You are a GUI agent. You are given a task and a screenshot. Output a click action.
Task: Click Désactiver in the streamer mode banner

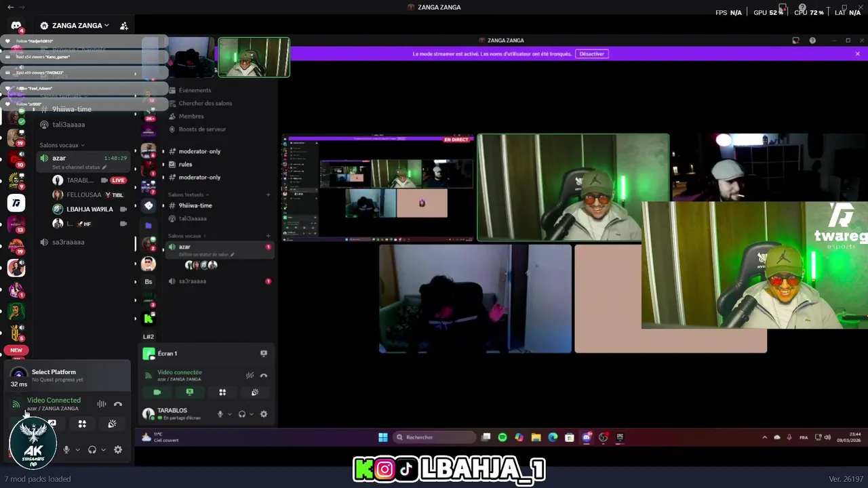click(592, 54)
